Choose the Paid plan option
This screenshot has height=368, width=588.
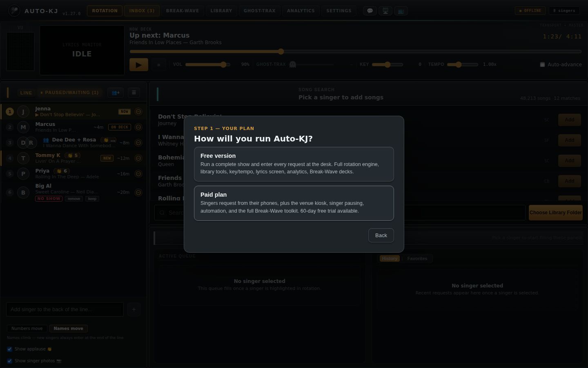coord(294,203)
